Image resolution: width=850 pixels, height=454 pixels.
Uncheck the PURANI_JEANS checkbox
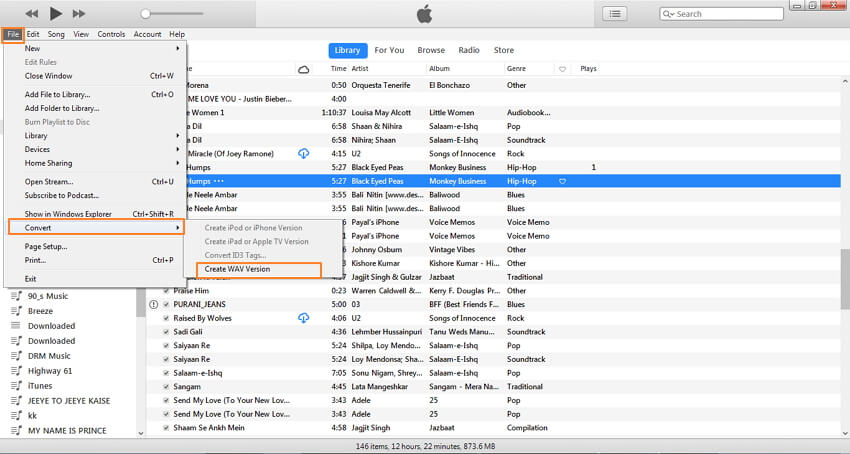166,304
